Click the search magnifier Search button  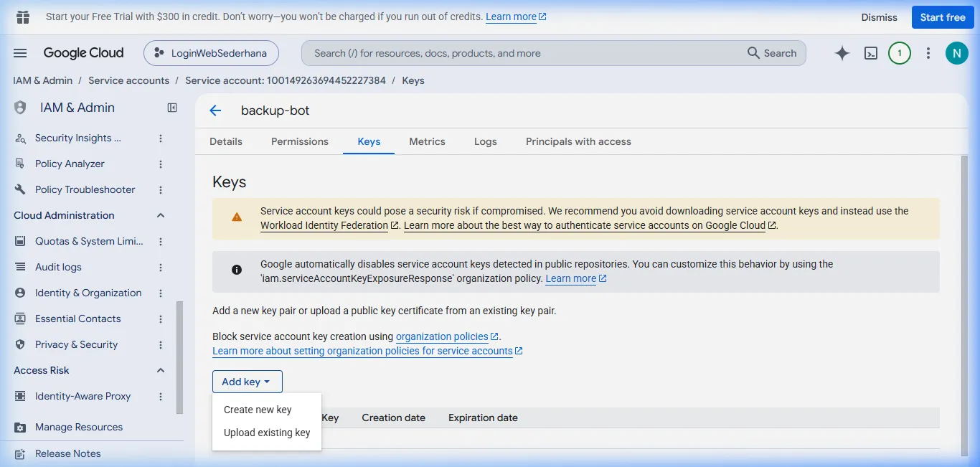tap(772, 53)
